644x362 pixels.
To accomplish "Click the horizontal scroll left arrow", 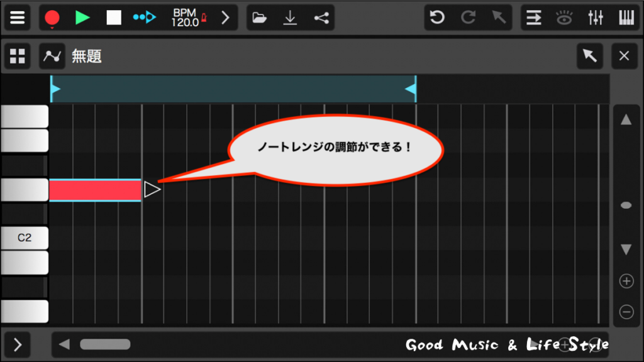I will tap(64, 344).
